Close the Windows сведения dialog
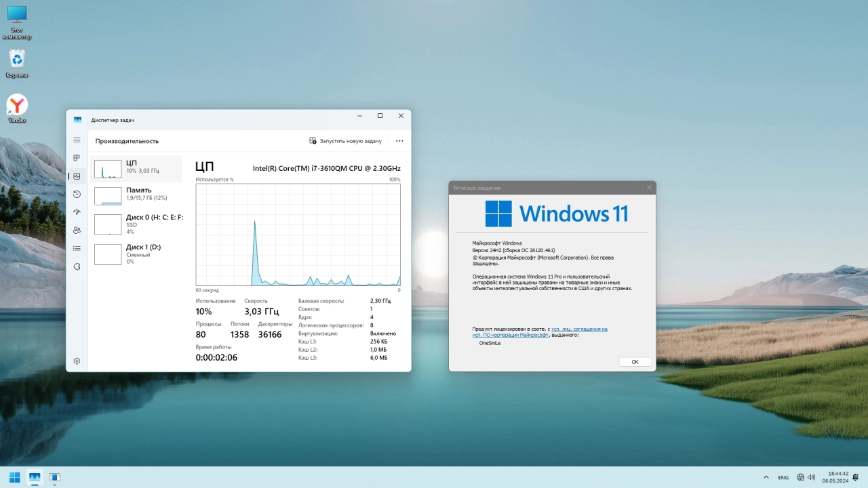 point(649,188)
